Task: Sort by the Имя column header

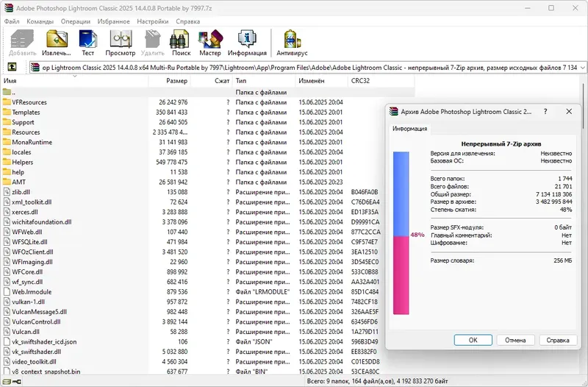Action: tap(75, 81)
